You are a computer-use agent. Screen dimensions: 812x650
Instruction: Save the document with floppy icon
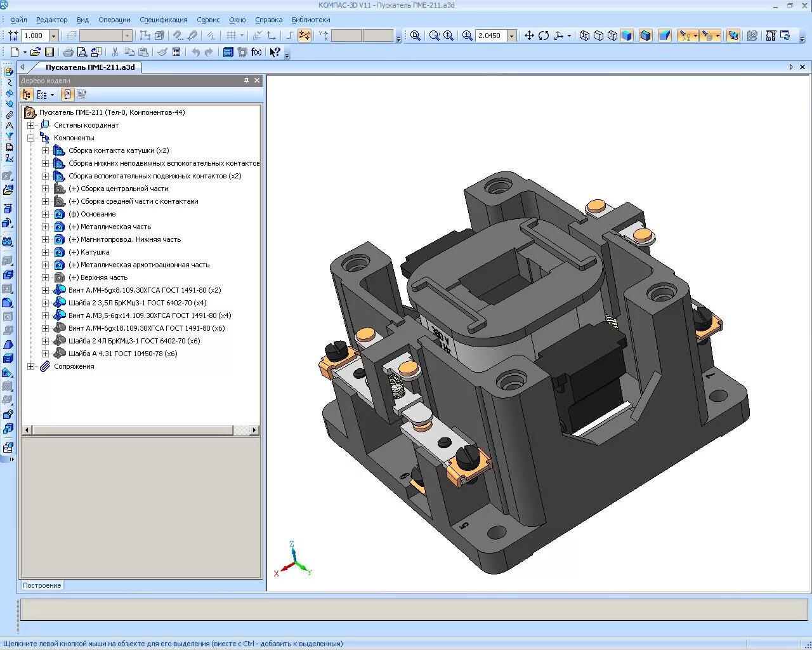[x=49, y=52]
